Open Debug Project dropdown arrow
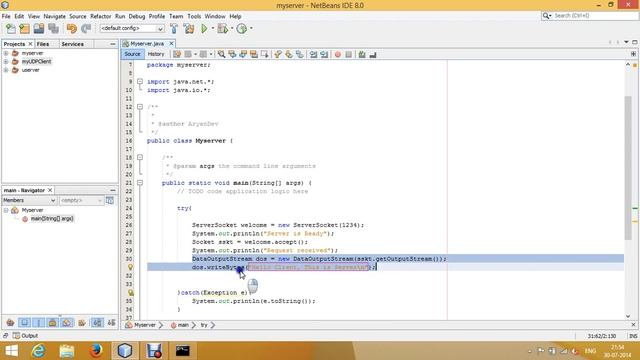 pos(232,29)
